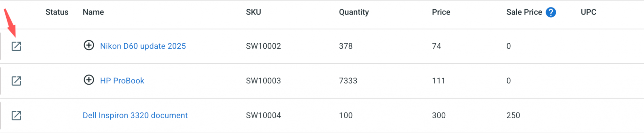Click price value 300 for Dell Inspiron

(439, 115)
